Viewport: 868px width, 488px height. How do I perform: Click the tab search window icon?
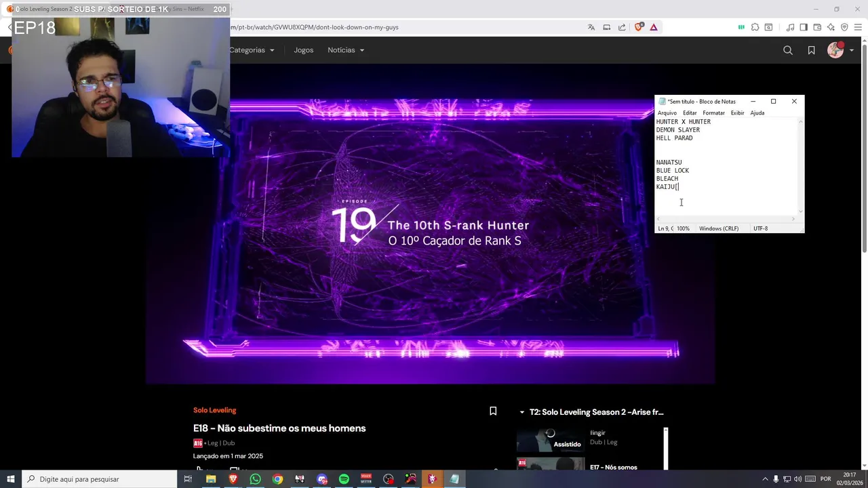tap(768, 27)
